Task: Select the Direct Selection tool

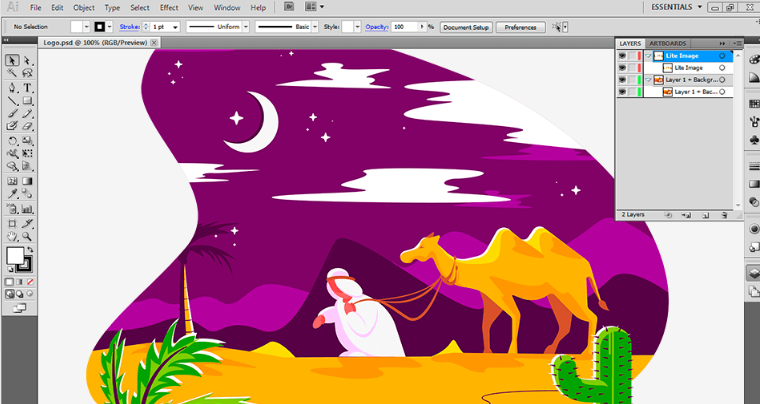Action: pos(27,60)
